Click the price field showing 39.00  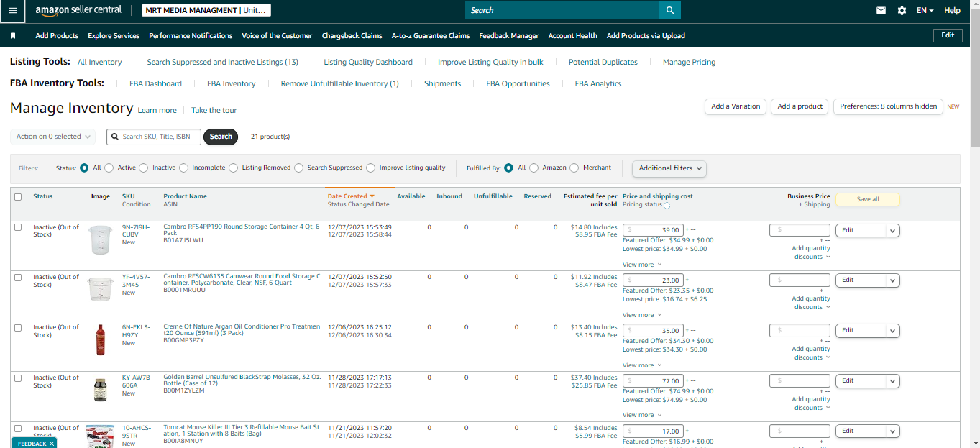652,230
